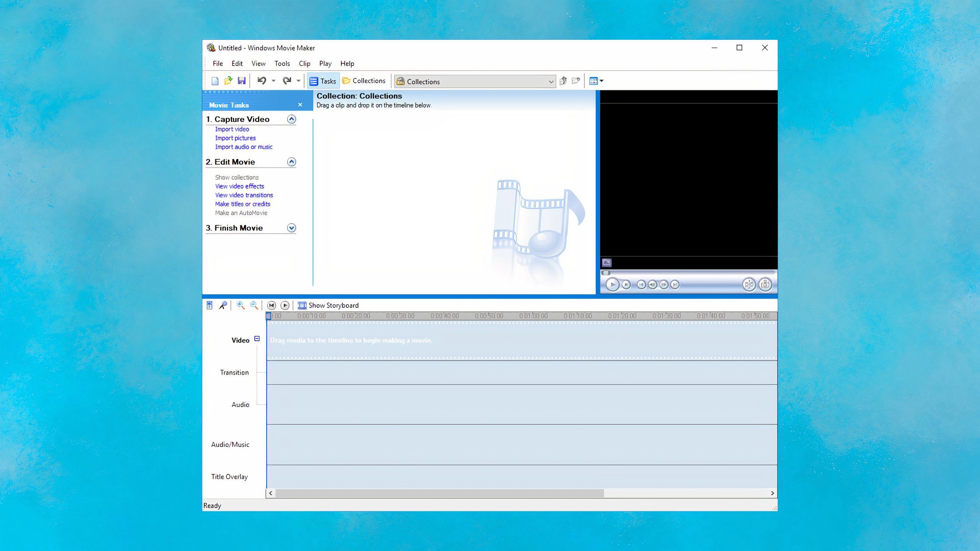Click the Import audio or music link

point(244,147)
